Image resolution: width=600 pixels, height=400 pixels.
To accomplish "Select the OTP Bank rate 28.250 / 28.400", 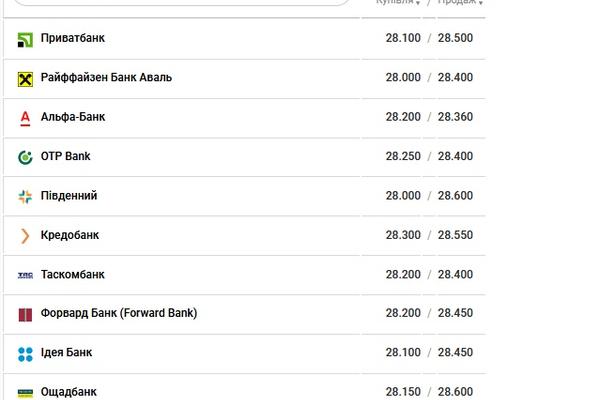I will [x=429, y=156].
